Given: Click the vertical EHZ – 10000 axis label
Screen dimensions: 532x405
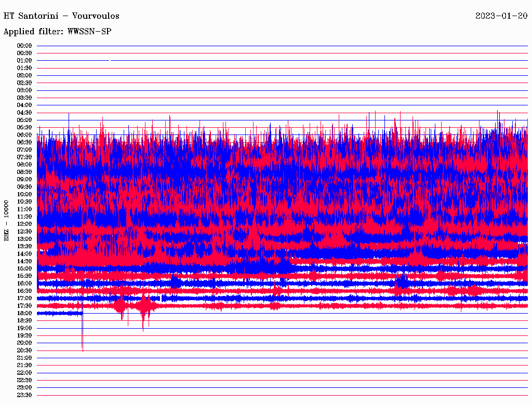Looking at the screenshot, I should [7, 220].
